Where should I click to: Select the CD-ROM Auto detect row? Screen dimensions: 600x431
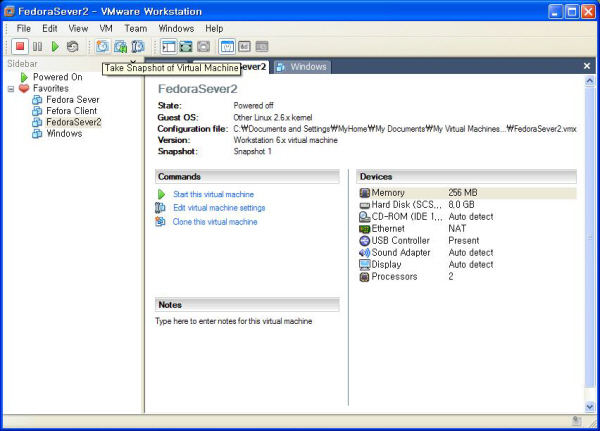click(x=468, y=217)
